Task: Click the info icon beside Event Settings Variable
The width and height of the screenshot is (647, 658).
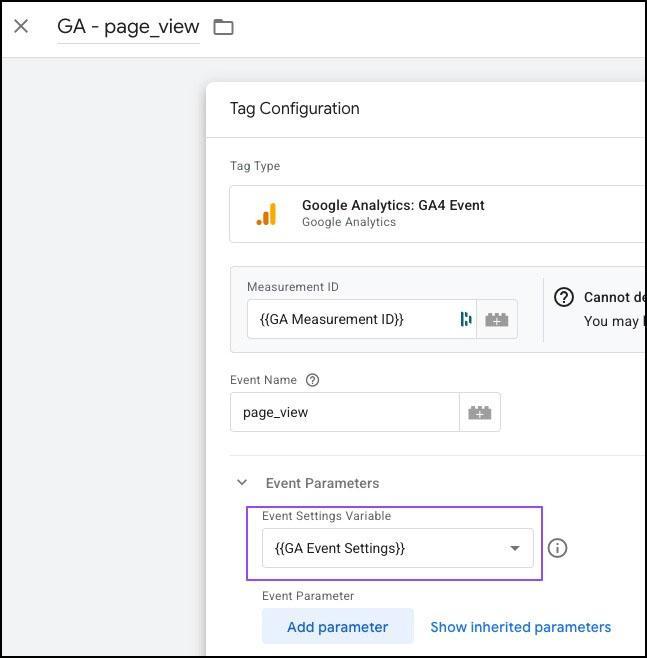Action: click(557, 548)
